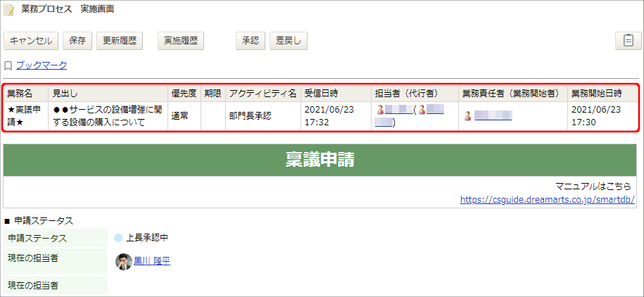Open the blurred 担当者 user name link
644x297 pixels.
click(398, 110)
